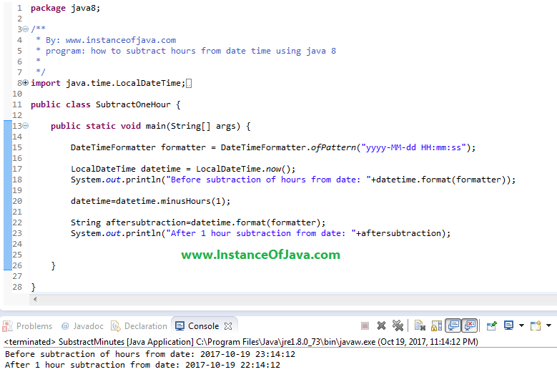Click 'ofPattern' method call on line 15
The height and width of the screenshot is (392, 557).
pos(334,147)
